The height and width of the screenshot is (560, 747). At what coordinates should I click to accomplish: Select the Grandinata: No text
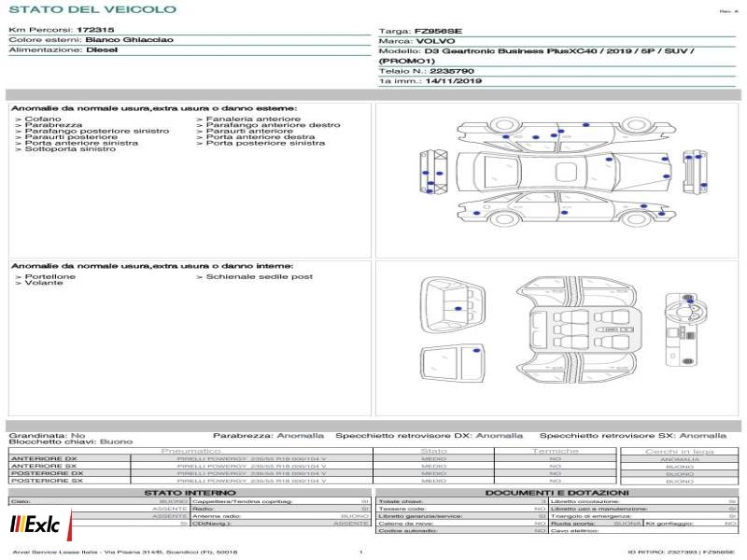pos(47,435)
